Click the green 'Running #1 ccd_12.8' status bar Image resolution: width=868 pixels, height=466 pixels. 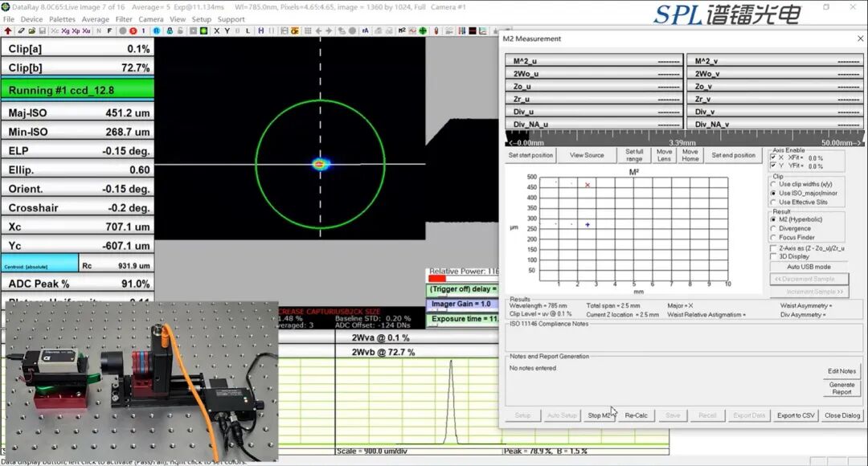tap(77, 90)
